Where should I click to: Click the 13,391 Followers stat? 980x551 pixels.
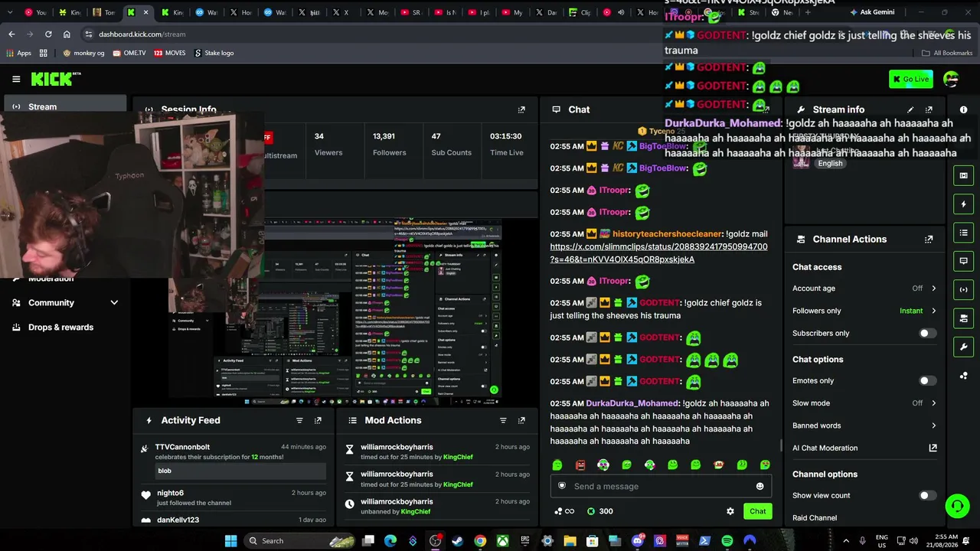389,144
